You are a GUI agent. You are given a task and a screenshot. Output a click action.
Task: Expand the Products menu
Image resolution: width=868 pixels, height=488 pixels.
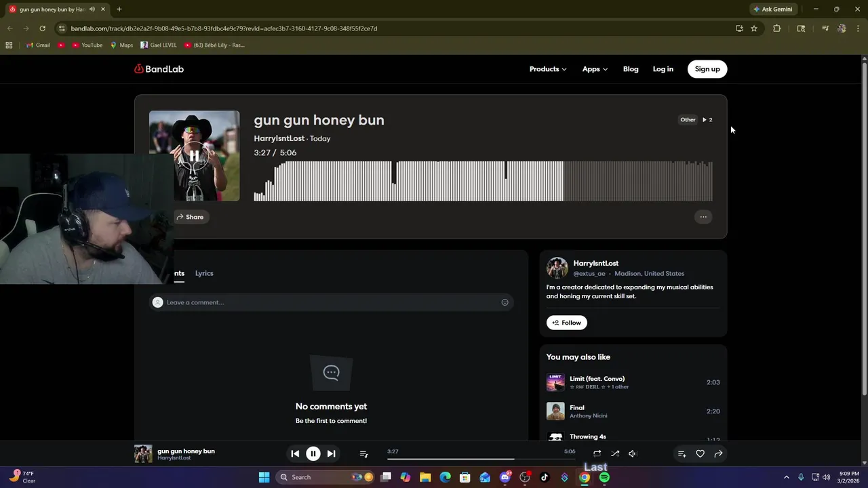(548, 69)
